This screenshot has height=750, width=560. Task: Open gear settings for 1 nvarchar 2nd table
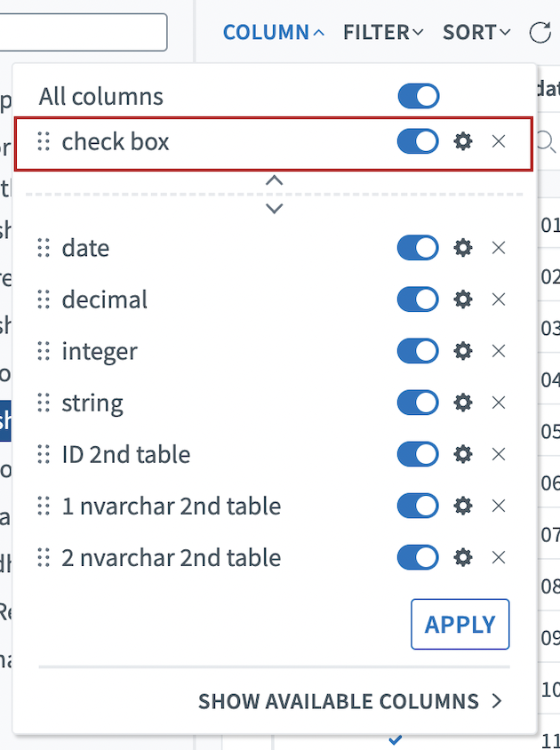coord(463,506)
